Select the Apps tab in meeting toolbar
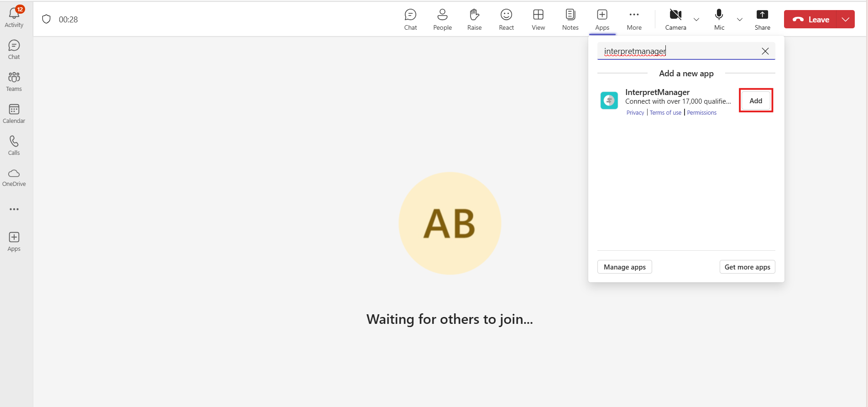The image size is (868, 407). 602,20
